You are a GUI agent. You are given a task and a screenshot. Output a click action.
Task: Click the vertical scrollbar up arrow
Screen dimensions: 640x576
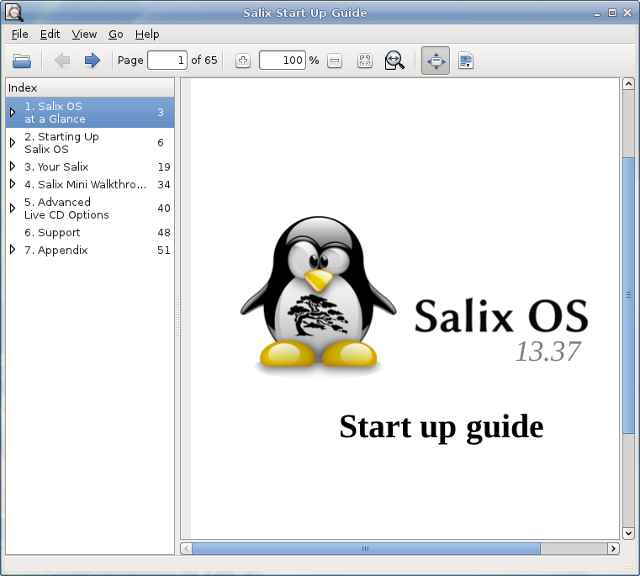coord(628,84)
